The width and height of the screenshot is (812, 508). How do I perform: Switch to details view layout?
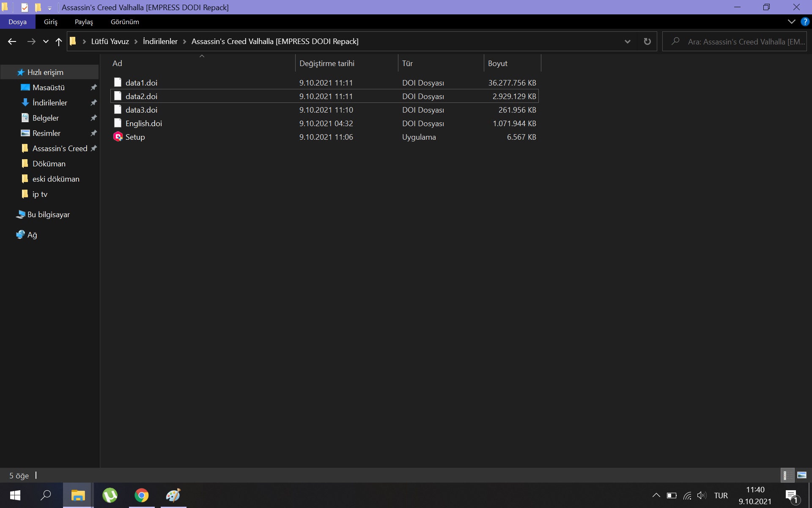click(787, 475)
